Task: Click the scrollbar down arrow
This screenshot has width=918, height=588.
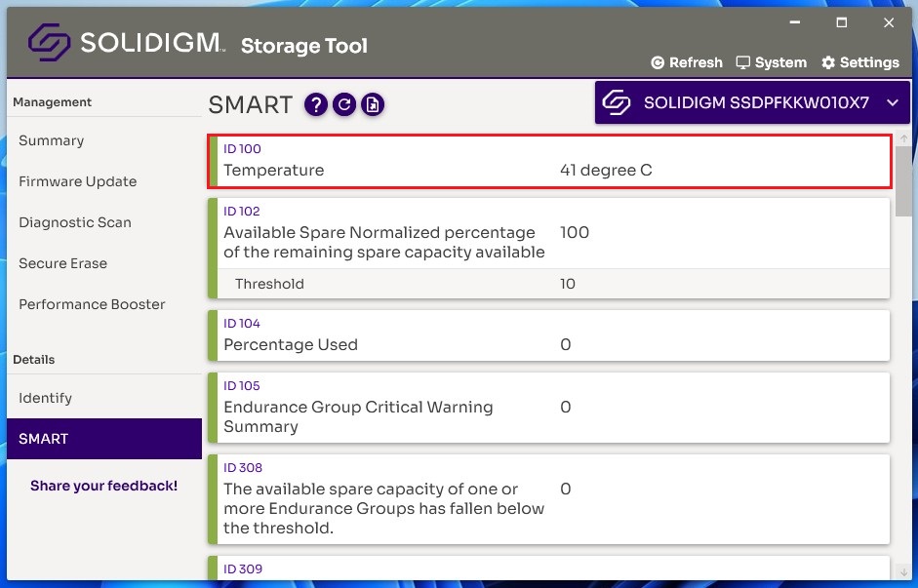Action: (903, 571)
